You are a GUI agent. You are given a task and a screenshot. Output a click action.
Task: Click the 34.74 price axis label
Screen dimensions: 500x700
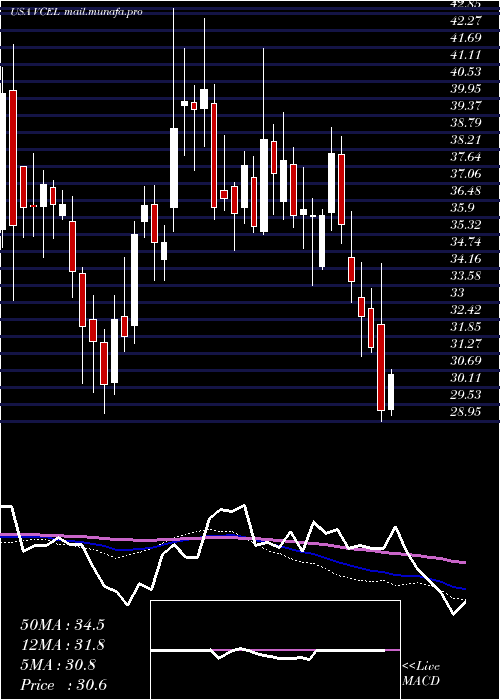(x=466, y=242)
